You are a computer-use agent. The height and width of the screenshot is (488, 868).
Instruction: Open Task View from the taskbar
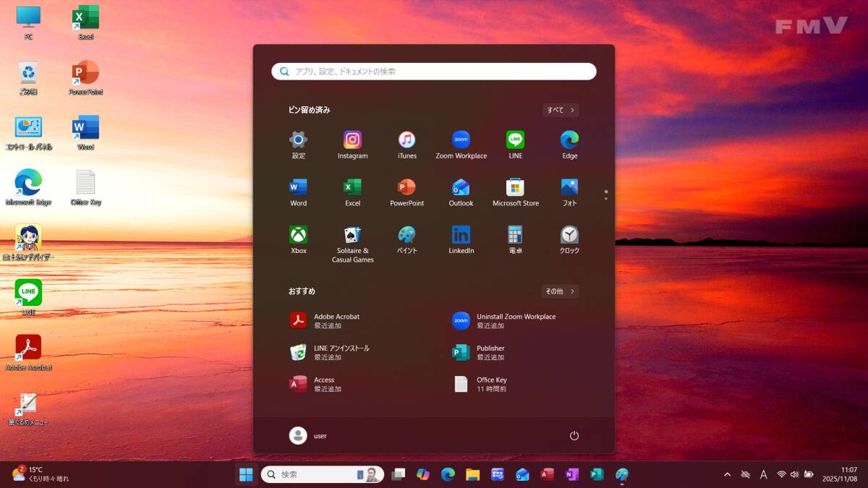click(x=398, y=474)
